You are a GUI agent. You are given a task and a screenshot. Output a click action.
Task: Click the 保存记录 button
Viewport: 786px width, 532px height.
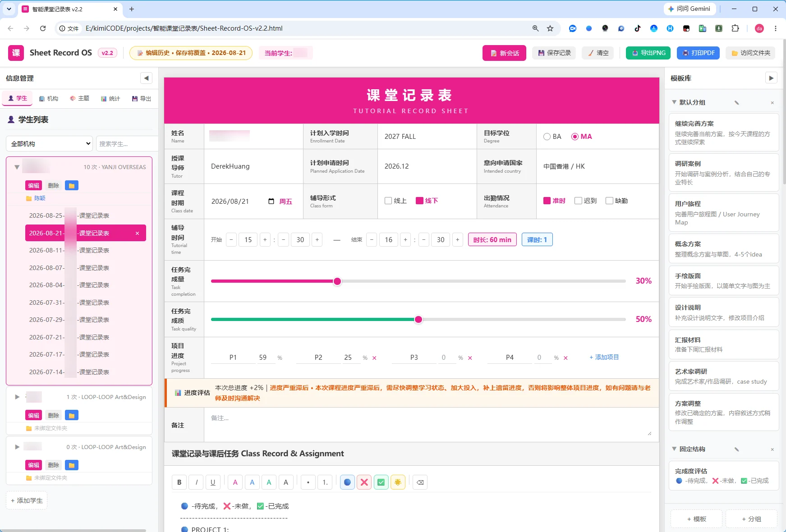point(554,53)
